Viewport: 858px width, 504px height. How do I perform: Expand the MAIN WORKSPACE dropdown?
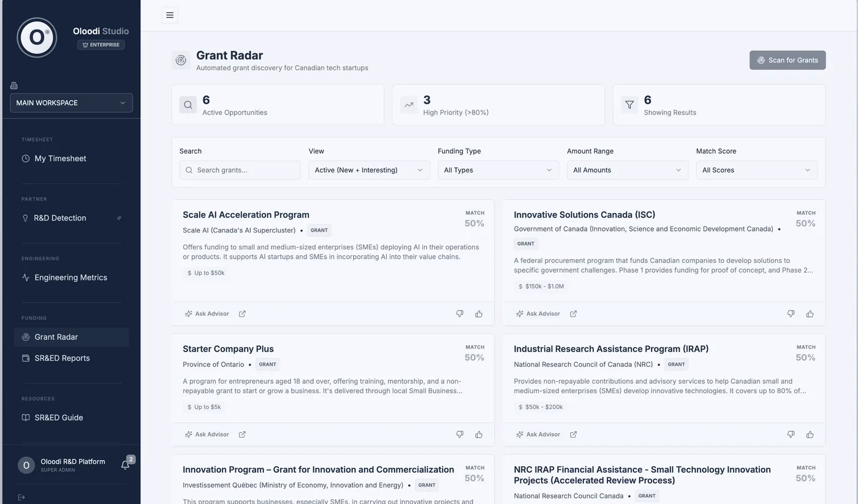point(71,103)
